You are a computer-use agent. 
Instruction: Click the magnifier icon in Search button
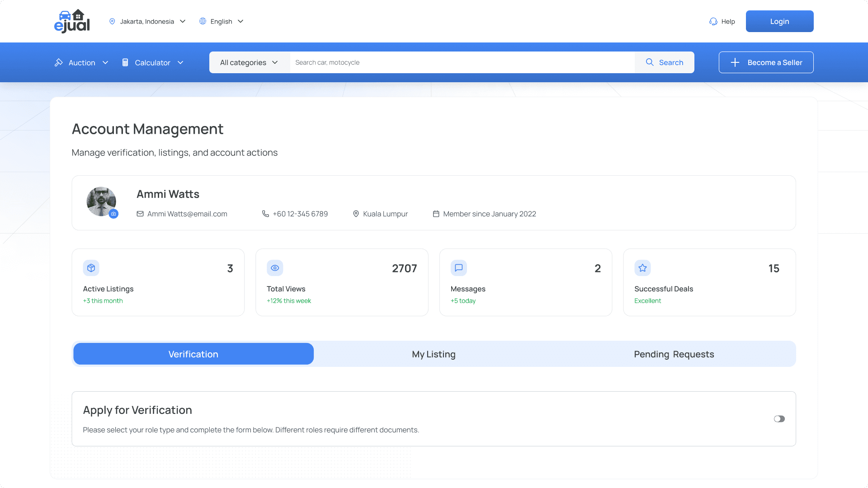(650, 62)
